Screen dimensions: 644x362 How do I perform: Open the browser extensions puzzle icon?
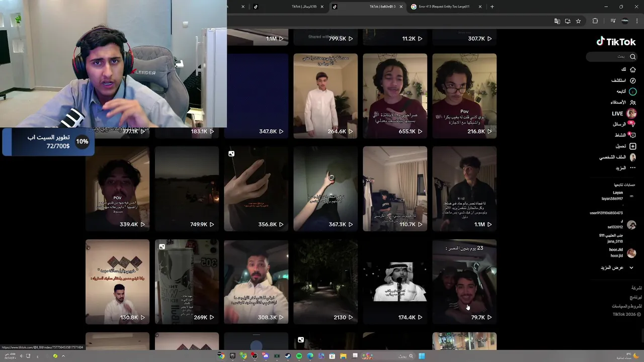tap(595, 21)
